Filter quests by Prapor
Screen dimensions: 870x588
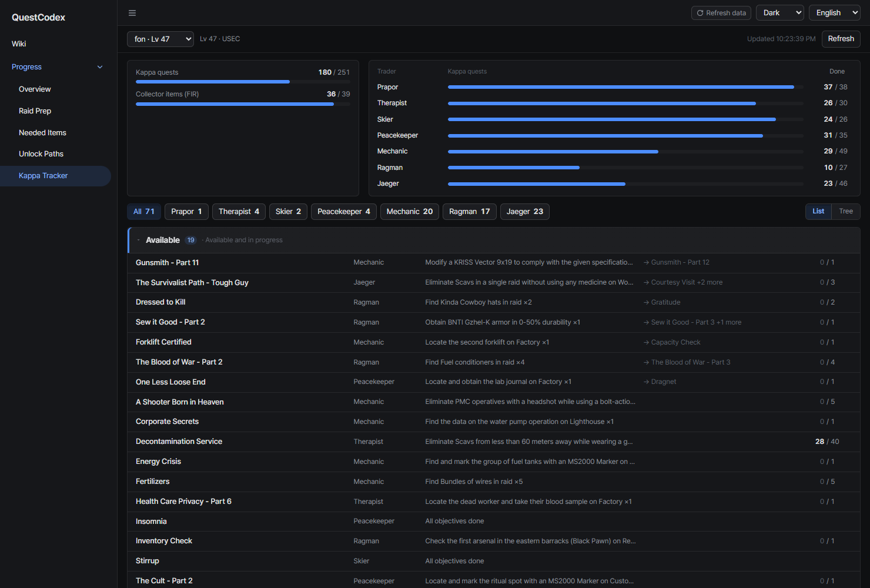coord(186,212)
